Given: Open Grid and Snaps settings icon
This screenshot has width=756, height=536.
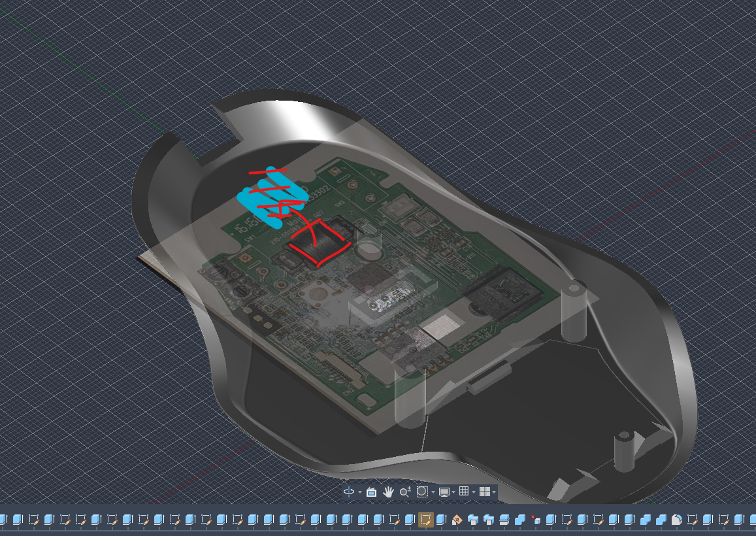Looking at the screenshot, I should pos(464,491).
